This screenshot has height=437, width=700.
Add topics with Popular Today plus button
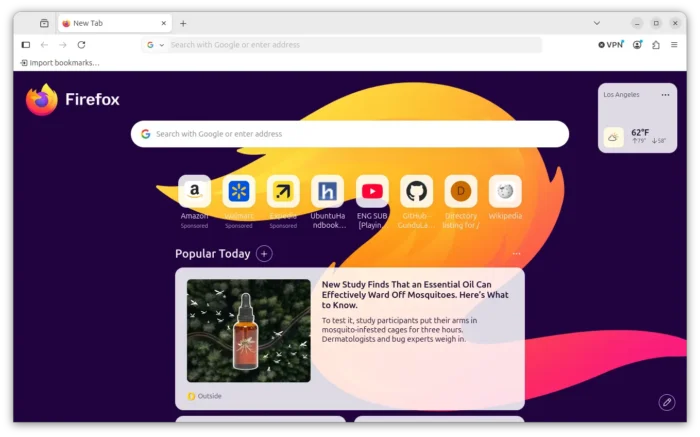pos(264,254)
